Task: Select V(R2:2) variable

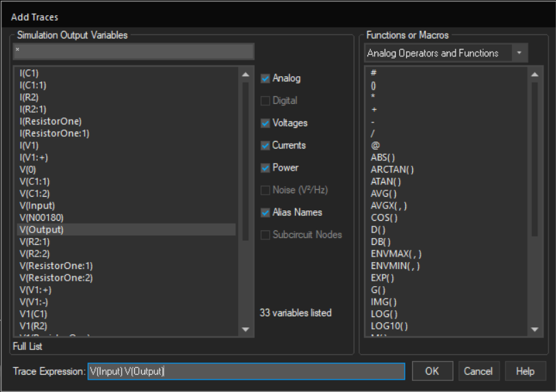Action: pos(34,254)
